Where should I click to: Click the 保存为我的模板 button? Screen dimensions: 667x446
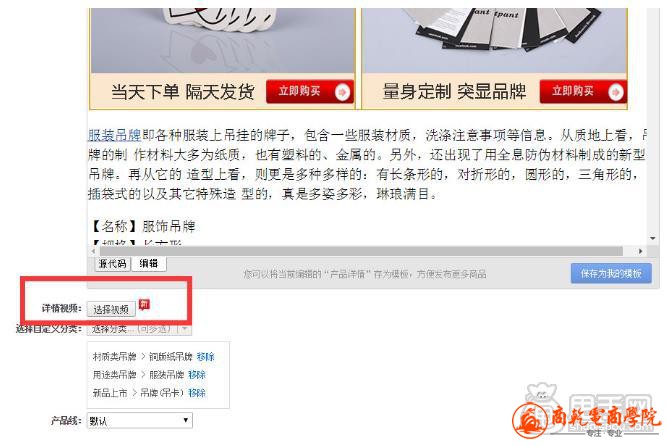pos(611,273)
